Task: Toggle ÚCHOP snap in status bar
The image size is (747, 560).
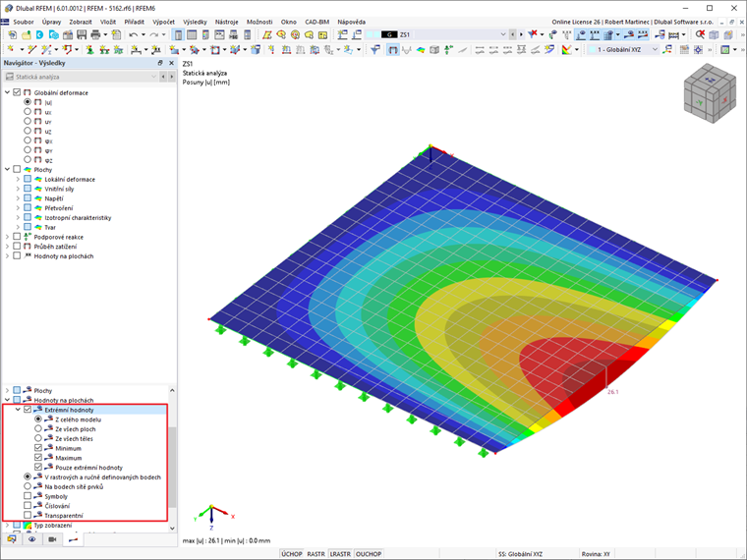Action: [x=292, y=554]
